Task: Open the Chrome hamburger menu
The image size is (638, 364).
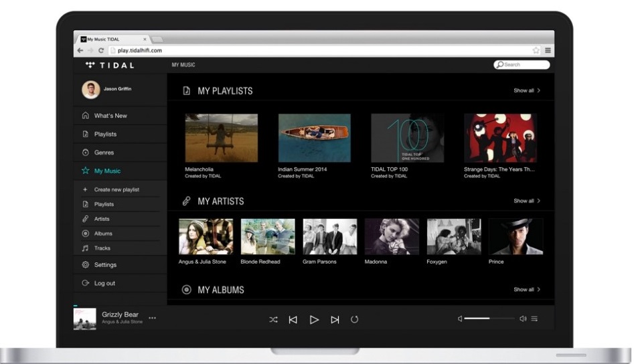Action: tap(548, 50)
